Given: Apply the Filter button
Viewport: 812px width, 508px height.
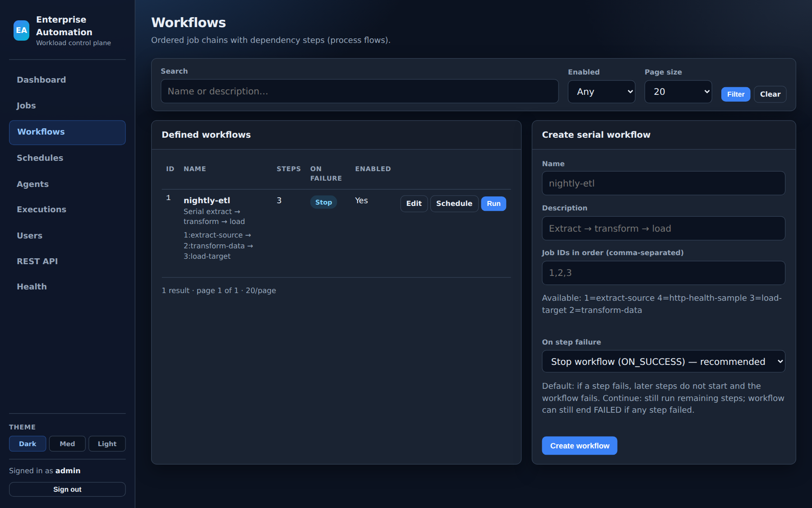Looking at the screenshot, I should pyautogui.click(x=736, y=94).
